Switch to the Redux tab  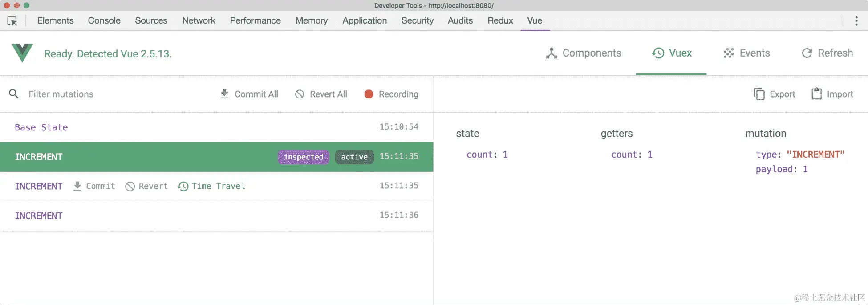click(500, 20)
